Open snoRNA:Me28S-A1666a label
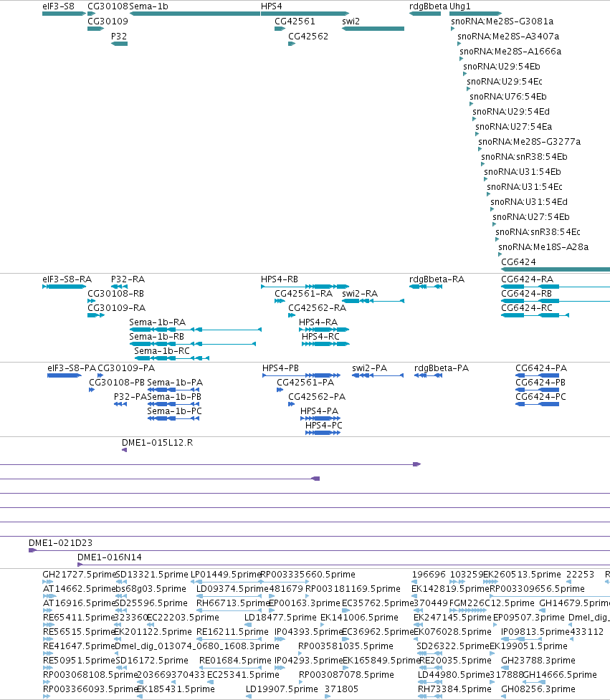The height and width of the screenshot is (700, 610). tap(510, 52)
